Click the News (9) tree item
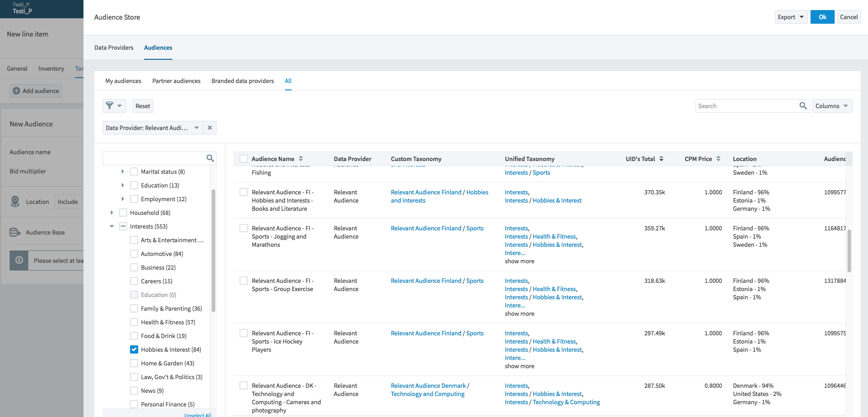This screenshot has width=868, height=417. coord(152,391)
